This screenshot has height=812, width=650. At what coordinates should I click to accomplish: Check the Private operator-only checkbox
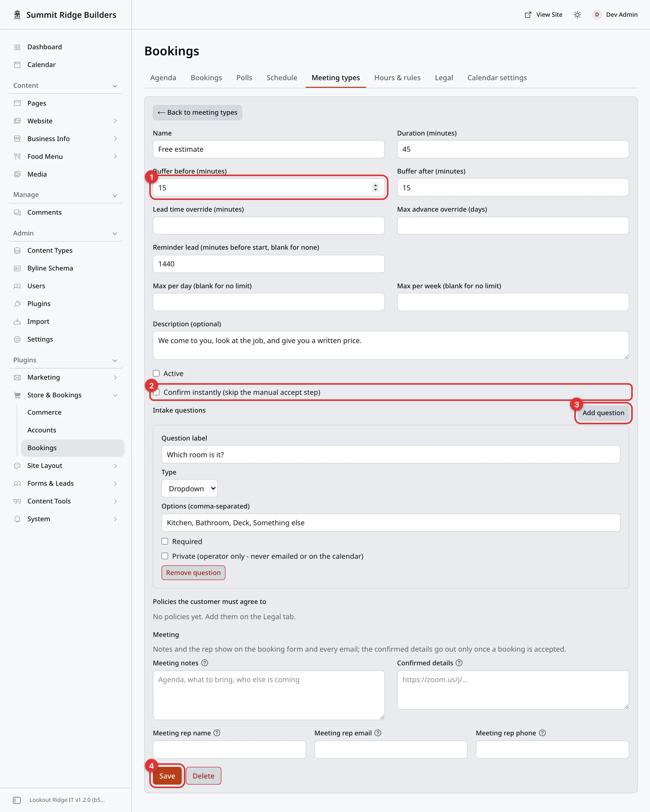pyautogui.click(x=165, y=556)
